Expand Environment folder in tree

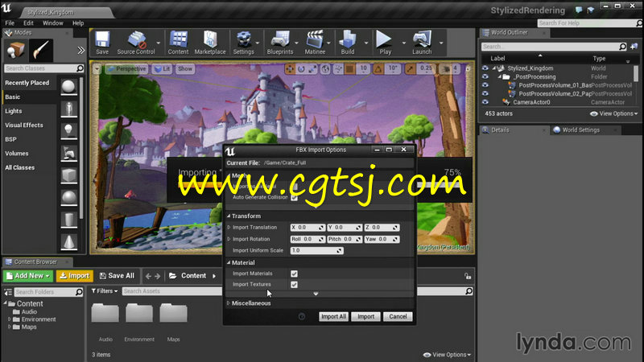coord(10,319)
